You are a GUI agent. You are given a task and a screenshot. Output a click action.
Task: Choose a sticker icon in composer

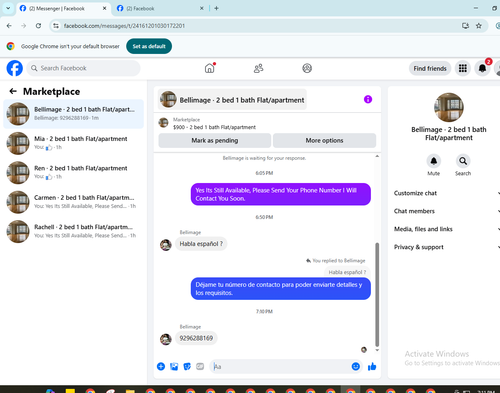(187, 367)
